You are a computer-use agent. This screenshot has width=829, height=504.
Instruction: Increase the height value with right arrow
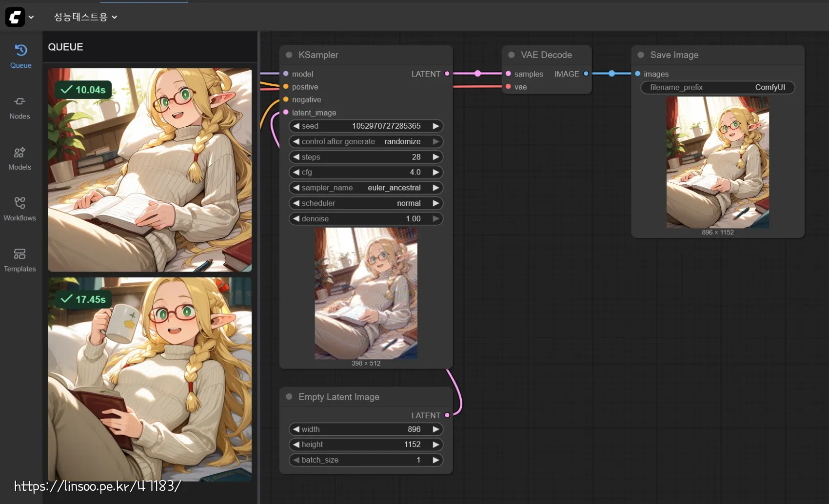[436, 445]
